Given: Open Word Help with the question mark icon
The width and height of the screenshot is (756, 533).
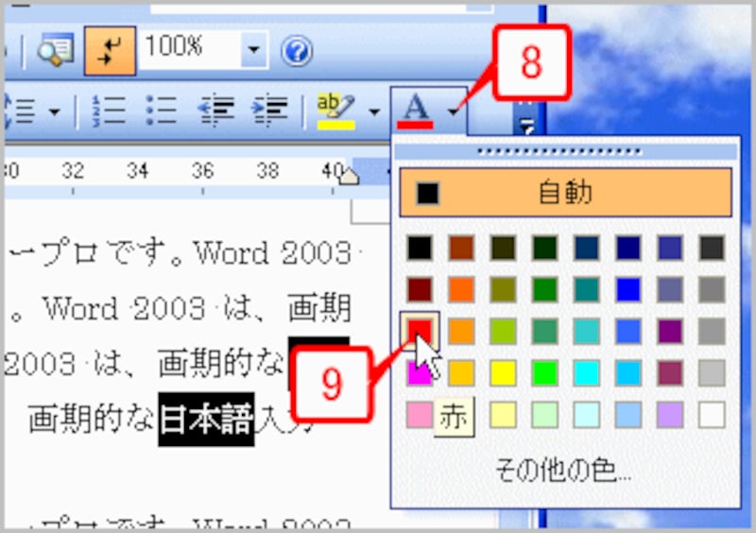Looking at the screenshot, I should (x=297, y=51).
